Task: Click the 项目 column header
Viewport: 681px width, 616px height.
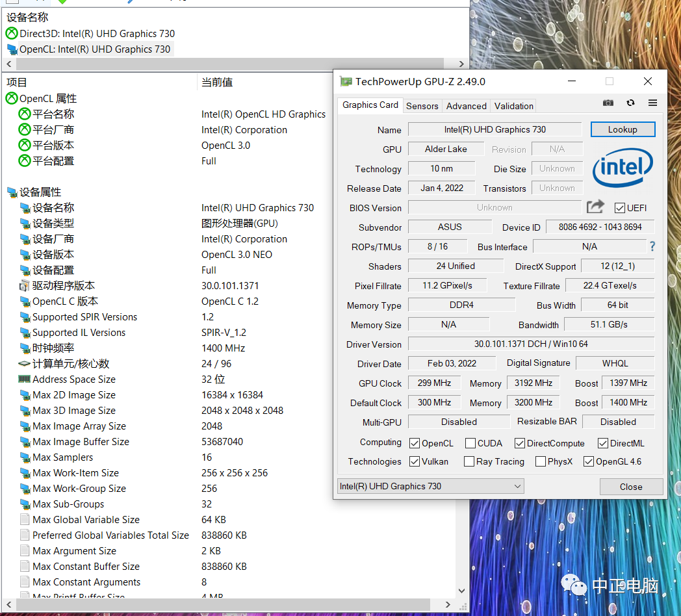Action: pyautogui.click(x=99, y=82)
